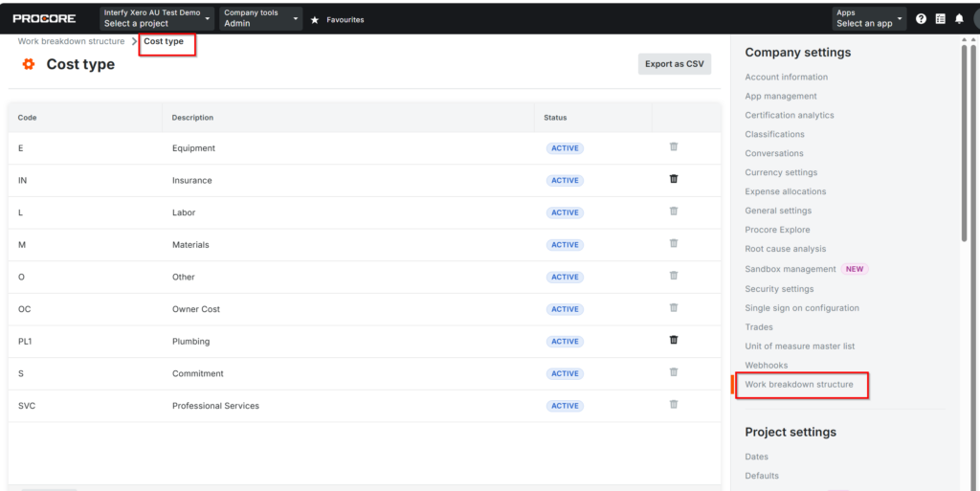980x491 pixels.
Task: Open the Select a project dropdown
Action: coord(157,18)
